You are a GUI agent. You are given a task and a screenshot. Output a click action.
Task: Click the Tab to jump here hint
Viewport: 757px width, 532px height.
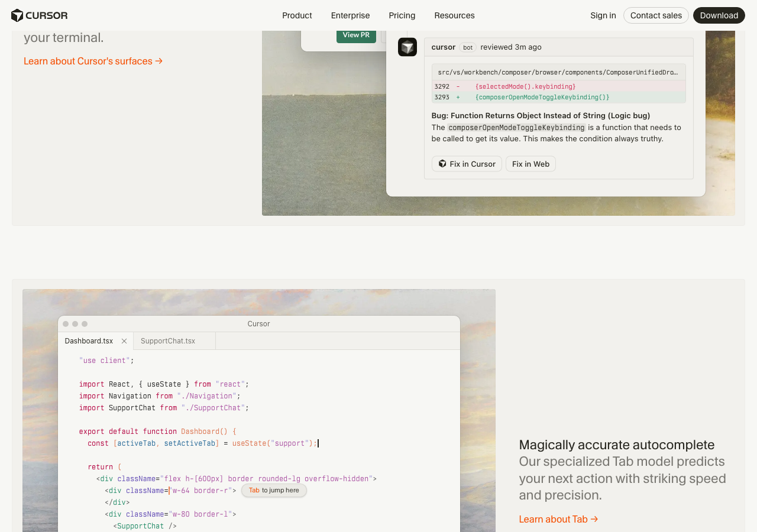click(274, 491)
